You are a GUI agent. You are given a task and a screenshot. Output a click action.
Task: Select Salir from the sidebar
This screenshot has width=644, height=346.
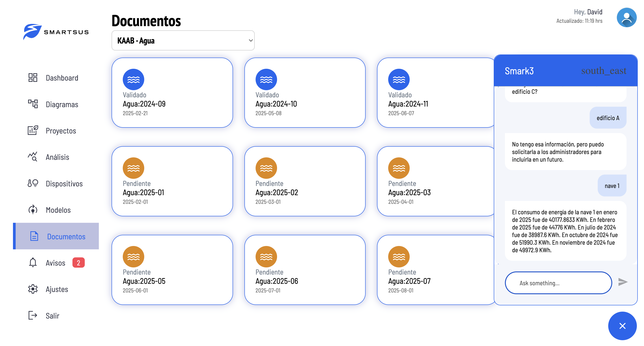pyautogui.click(x=52, y=316)
